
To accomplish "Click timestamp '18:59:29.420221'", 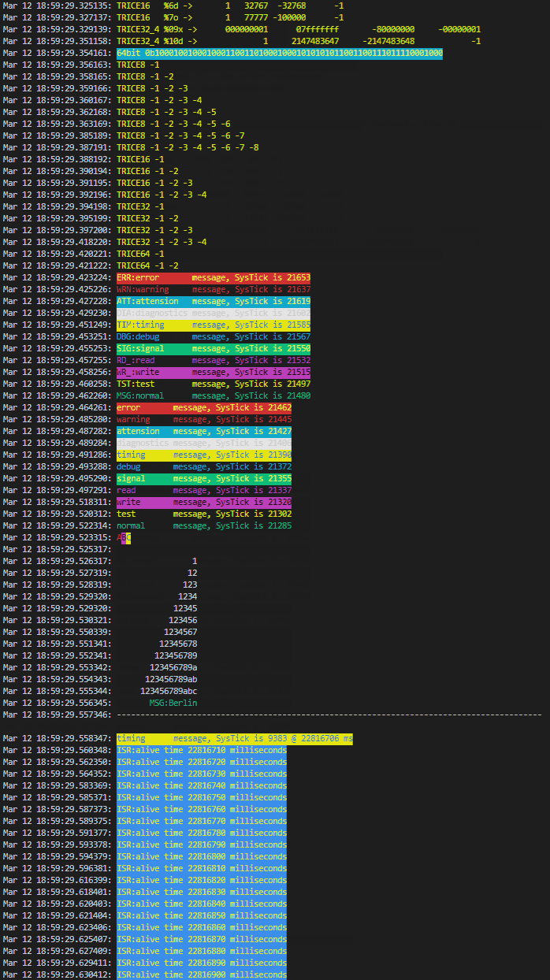I will coord(73,254).
